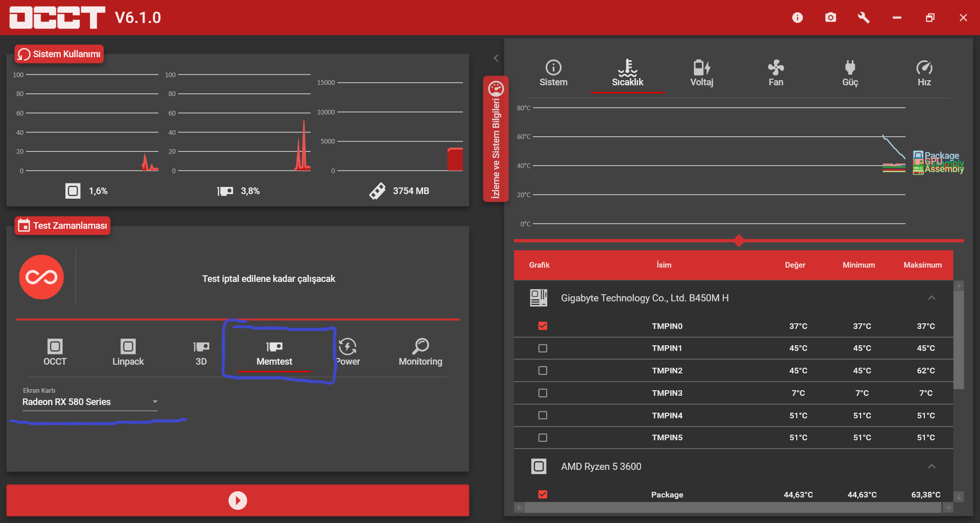The height and width of the screenshot is (523, 980).
Task: Click the sensor table scroll-down arrow
Action: 959,496
